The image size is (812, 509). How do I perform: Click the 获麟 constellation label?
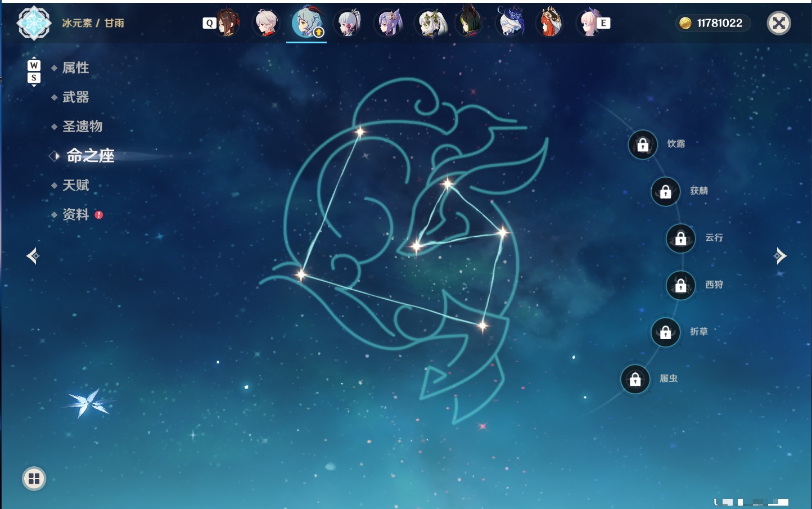coord(699,191)
